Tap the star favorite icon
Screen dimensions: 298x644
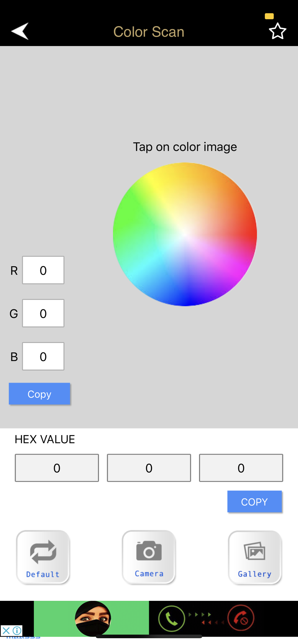[277, 31]
